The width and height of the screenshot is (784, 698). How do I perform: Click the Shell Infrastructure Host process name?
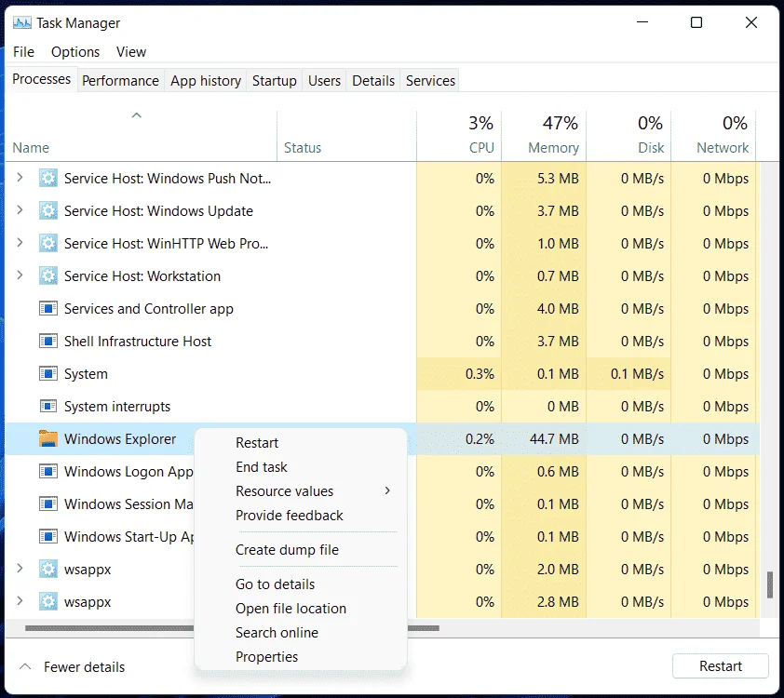click(138, 342)
